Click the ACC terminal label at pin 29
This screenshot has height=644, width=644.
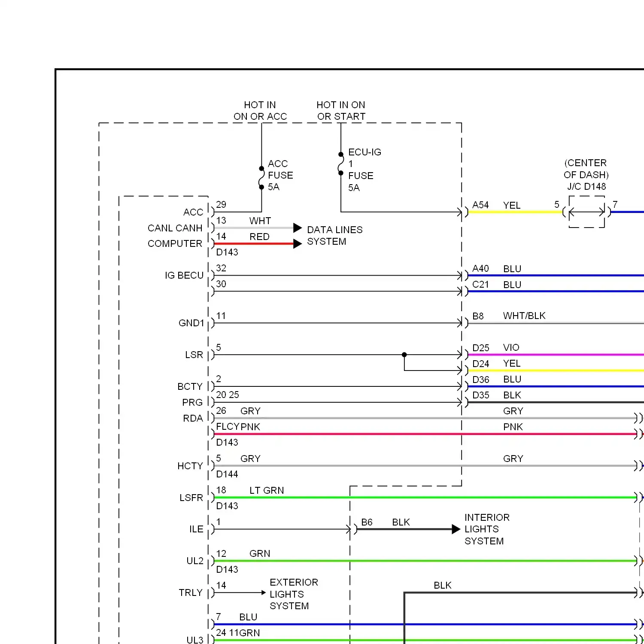(193, 212)
